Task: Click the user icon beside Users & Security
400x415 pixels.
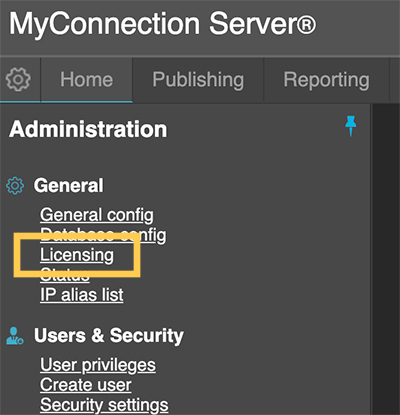Action: click(15, 336)
